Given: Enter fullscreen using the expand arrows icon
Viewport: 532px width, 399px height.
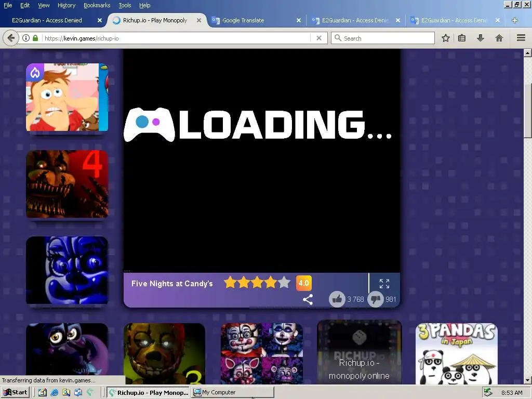Looking at the screenshot, I should [384, 284].
